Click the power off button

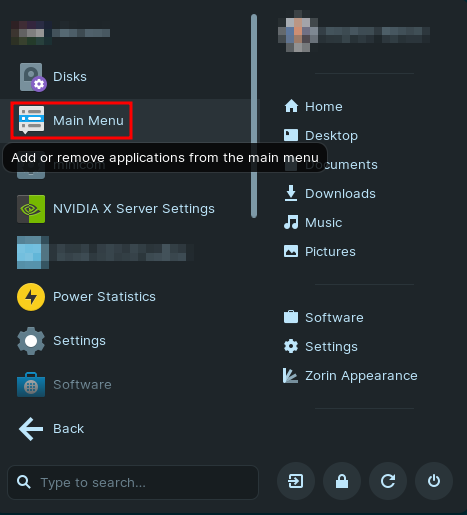point(434,481)
